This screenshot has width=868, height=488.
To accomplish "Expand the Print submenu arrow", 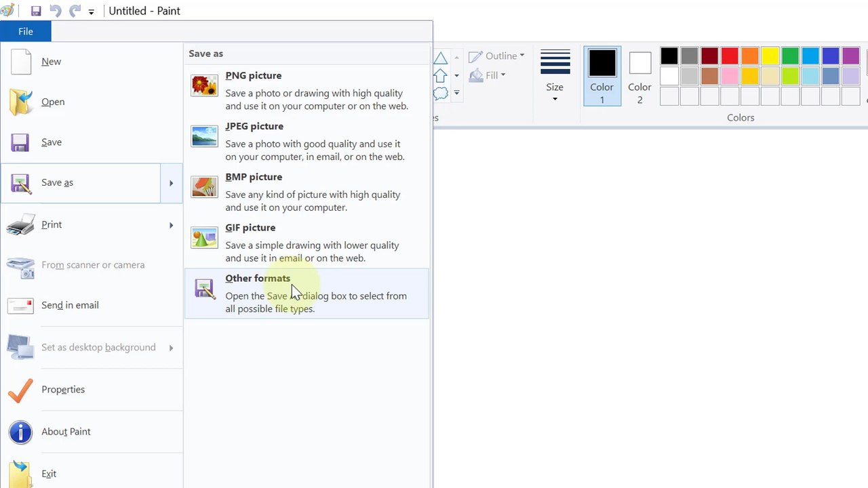I will click(171, 225).
